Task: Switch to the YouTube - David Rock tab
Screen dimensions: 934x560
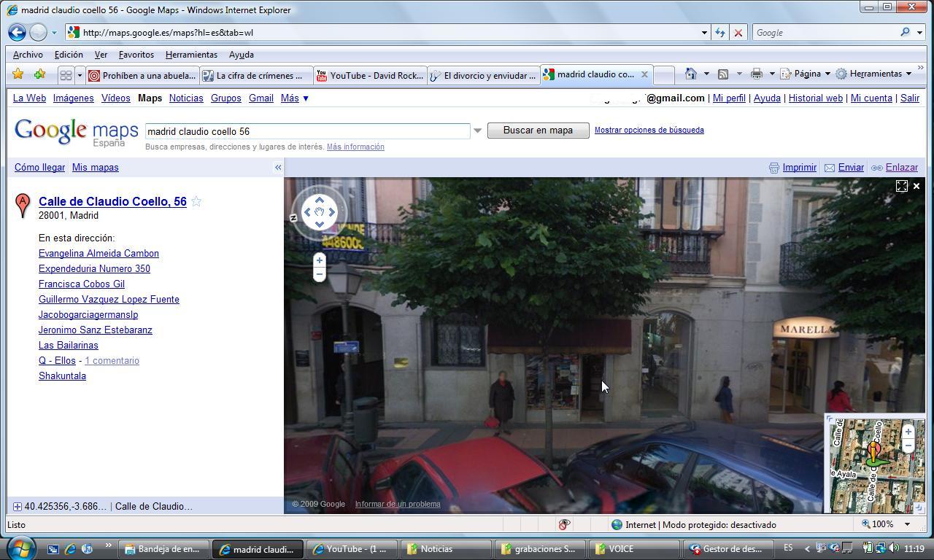Action: pos(370,75)
